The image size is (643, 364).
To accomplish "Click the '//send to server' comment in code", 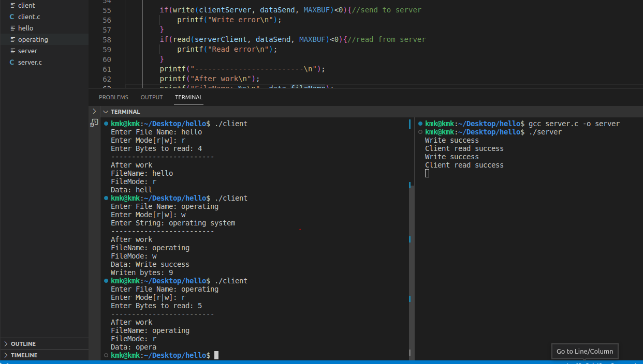I will pos(386,10).
